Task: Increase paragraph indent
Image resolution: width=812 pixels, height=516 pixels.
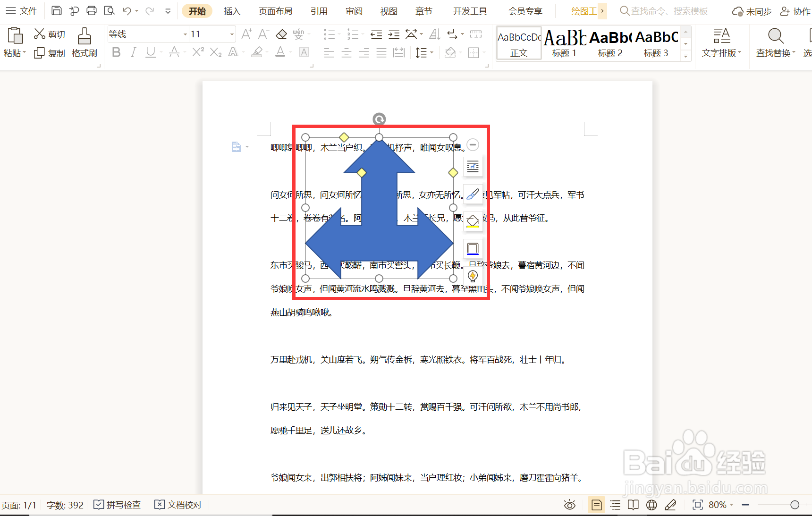Action: coord(394,34)
